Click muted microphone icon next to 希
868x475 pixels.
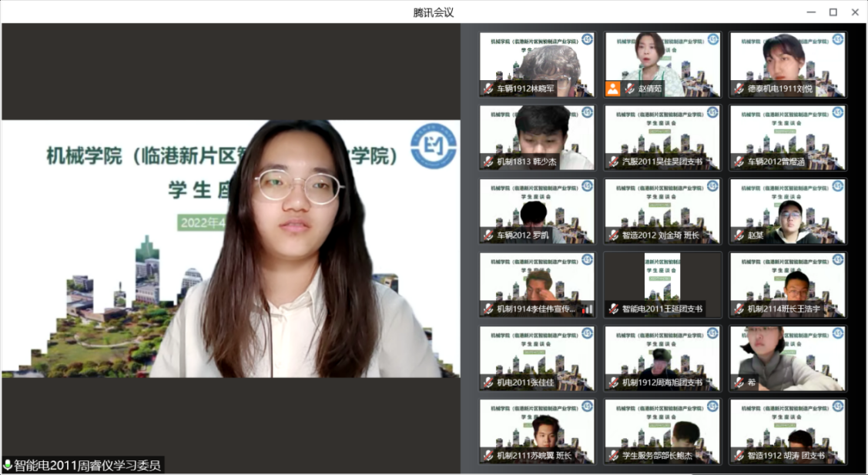click(739, 383)
